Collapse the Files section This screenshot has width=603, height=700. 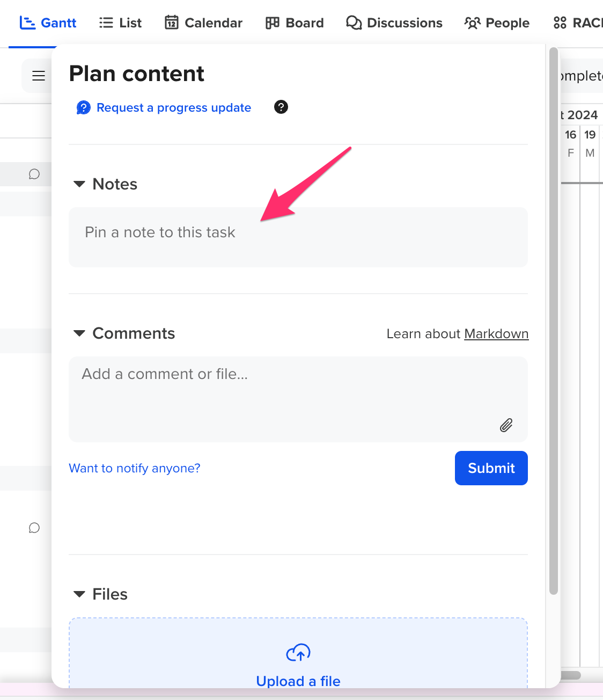pos(79,594)
